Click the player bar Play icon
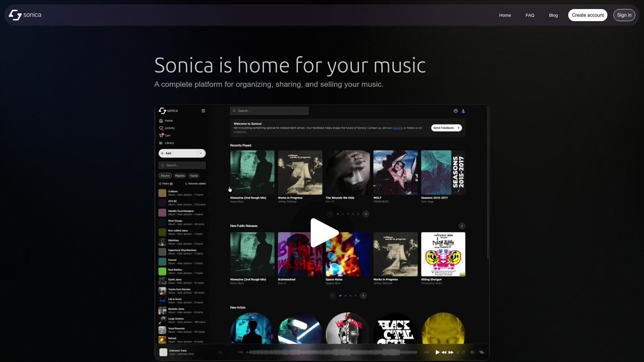Image resolution: width=644 pixels, height=362 pixels. click(437, 352)
